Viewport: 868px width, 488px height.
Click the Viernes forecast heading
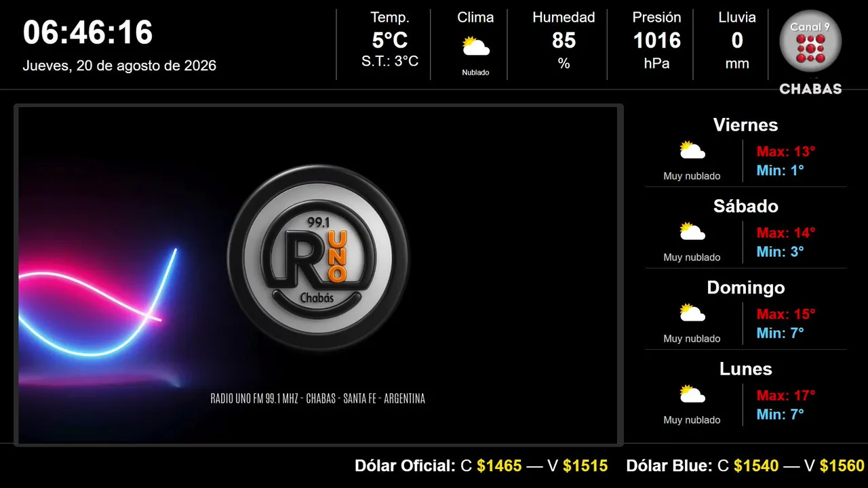coord(745,125)
